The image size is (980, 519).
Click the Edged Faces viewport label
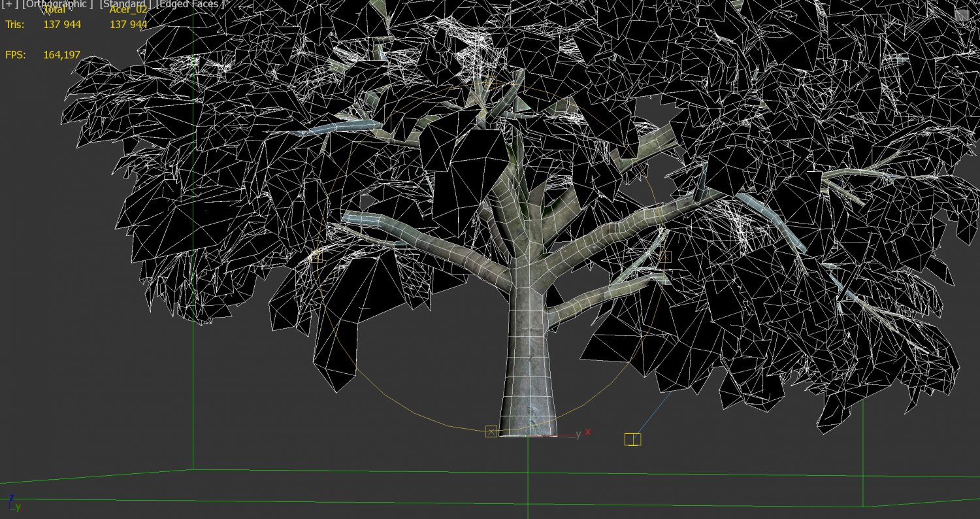pos(189,4)
